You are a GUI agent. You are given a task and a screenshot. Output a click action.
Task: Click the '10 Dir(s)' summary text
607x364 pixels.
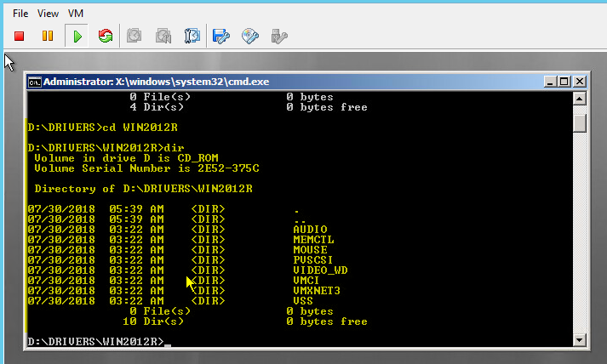click(x=153, y=321)
